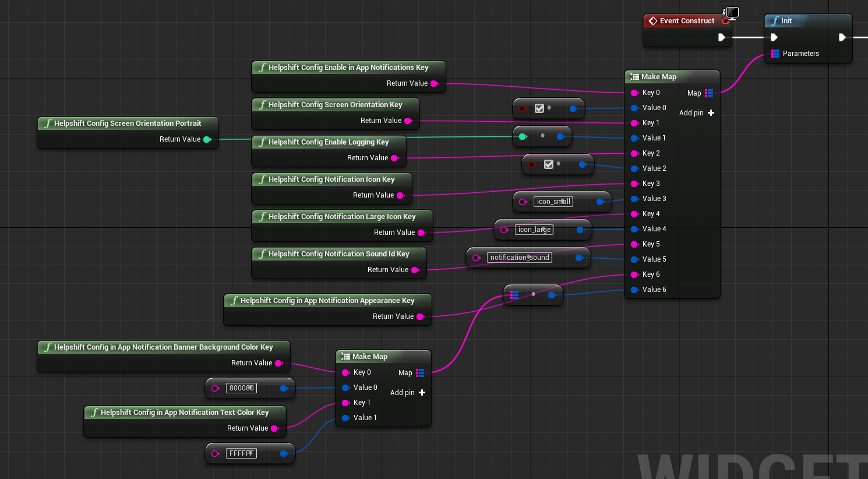Image resolution: width=868 pixels, height=479 pixels.
Task: Click the red delegate pin on Event Construct
Action: click(725, 21)
